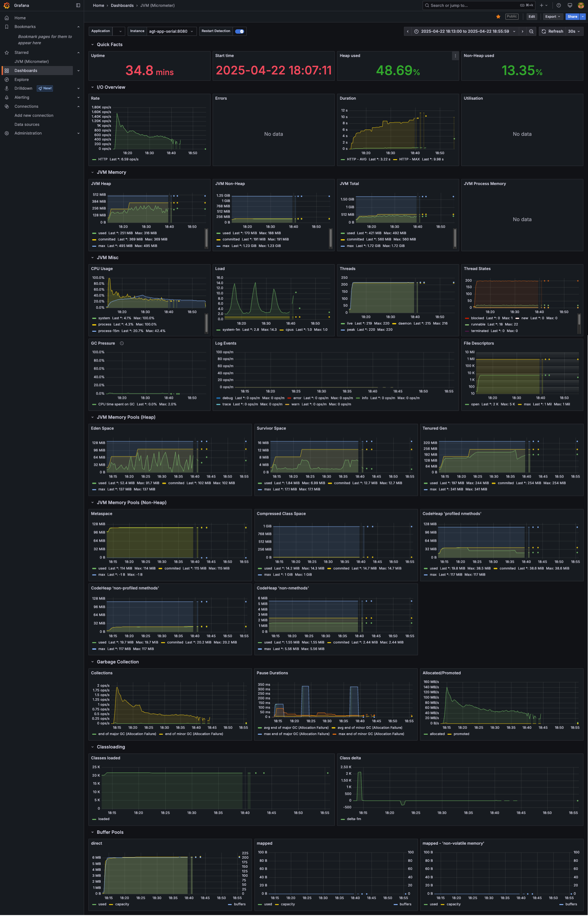The image size is (588, 916).
Task: Open the Export dropdown
Action: coord(552,17)
